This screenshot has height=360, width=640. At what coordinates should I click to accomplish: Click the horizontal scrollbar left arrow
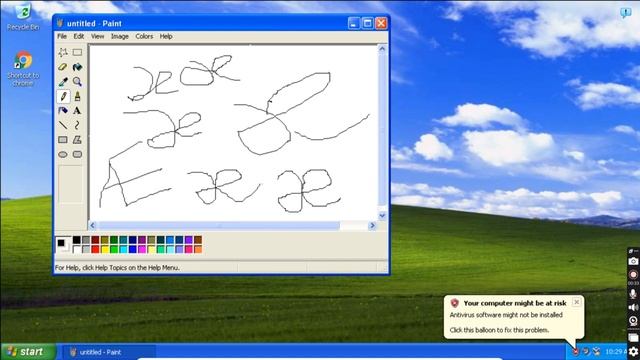pyautogui.click(x=93, y=225)
